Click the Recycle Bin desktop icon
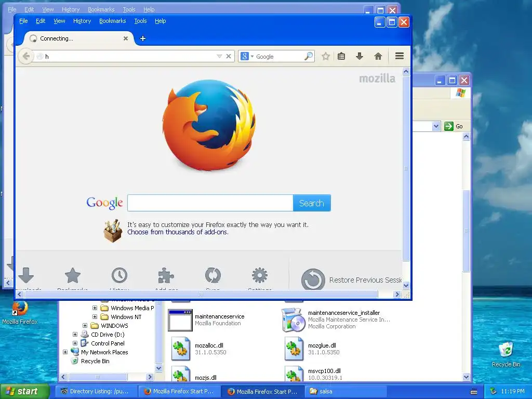Screen dimensions: 532x399 coord(506,354)
